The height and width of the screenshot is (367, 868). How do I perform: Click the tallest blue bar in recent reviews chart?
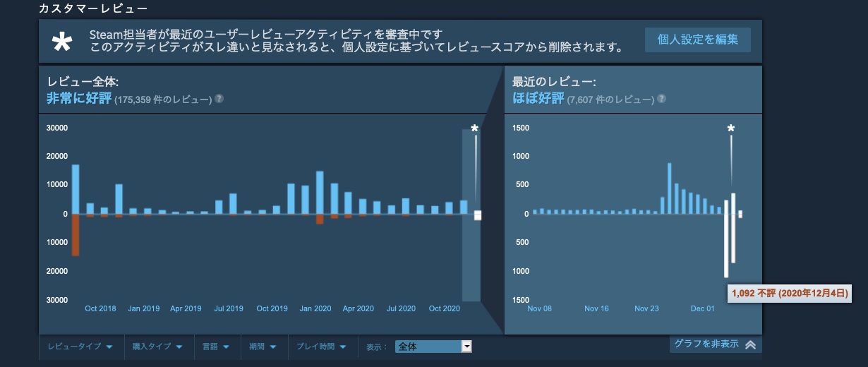pos(669,188)
